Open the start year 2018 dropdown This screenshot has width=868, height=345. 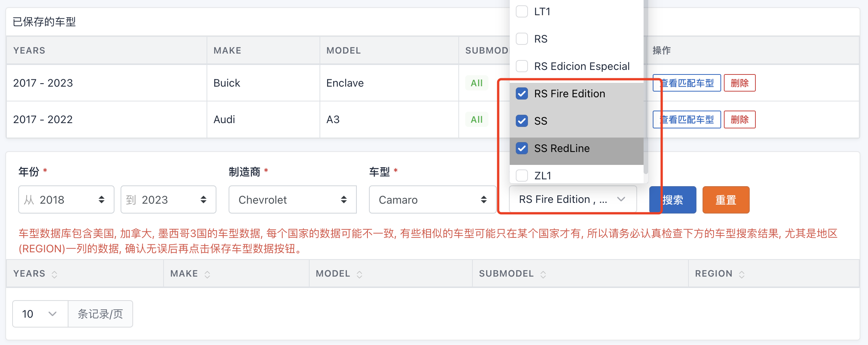pyautogui.click(x=66, y=199)
